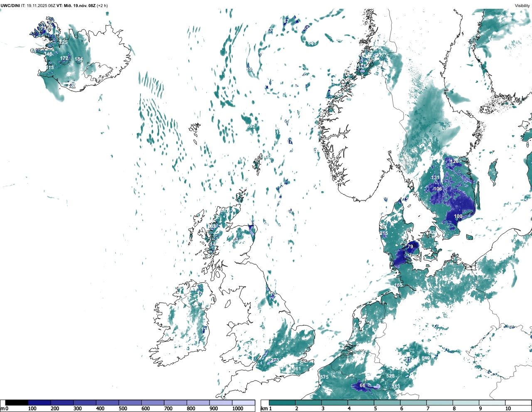This screenshot has height=412, width=532.
Task: Click the '997' value in western Sweden
Action: [414, 160]
